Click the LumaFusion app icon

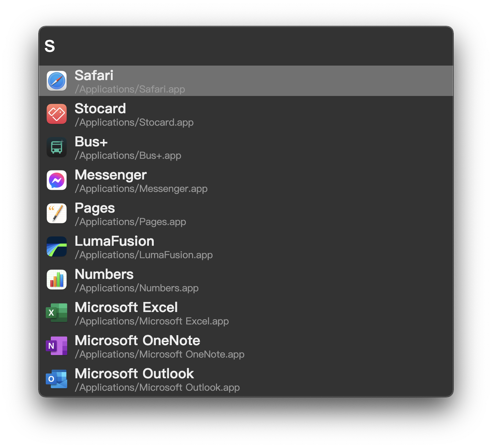coord(57,246)
